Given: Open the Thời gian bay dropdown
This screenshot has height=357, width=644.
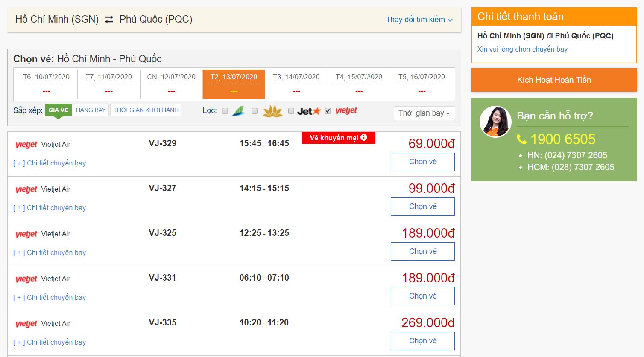Looking at the screenshot, I should [x=424, y=113].
